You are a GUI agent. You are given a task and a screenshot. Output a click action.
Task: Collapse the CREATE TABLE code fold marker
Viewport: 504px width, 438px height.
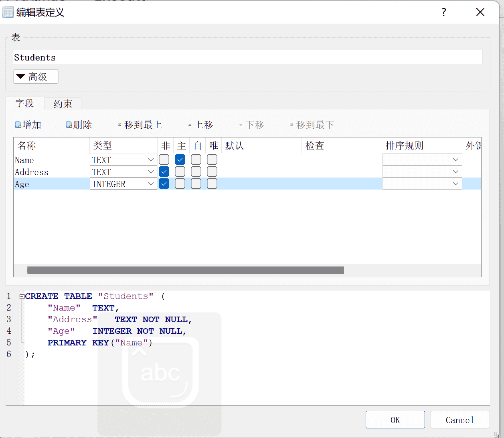[21, 296]
